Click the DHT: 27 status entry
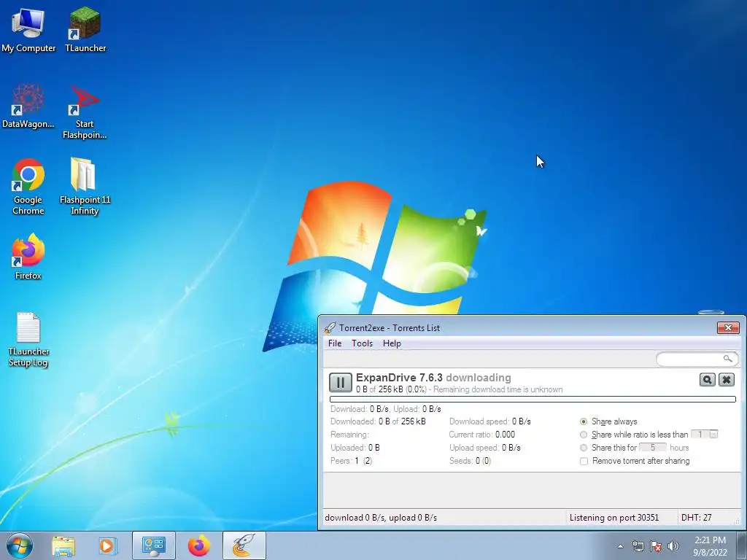Image resolution: width=747 pixels, height=560 pixels. [x=696, y=518]
